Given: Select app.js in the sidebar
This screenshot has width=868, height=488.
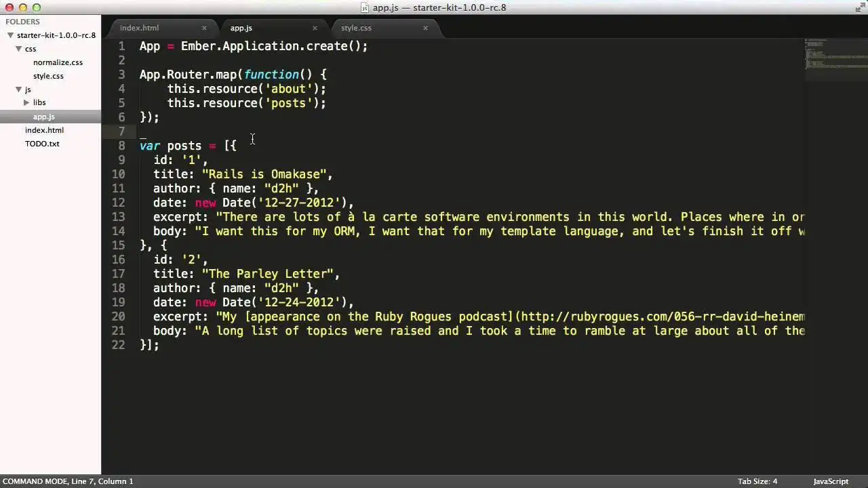Looking at the screenshot, I should pos(44,117).
